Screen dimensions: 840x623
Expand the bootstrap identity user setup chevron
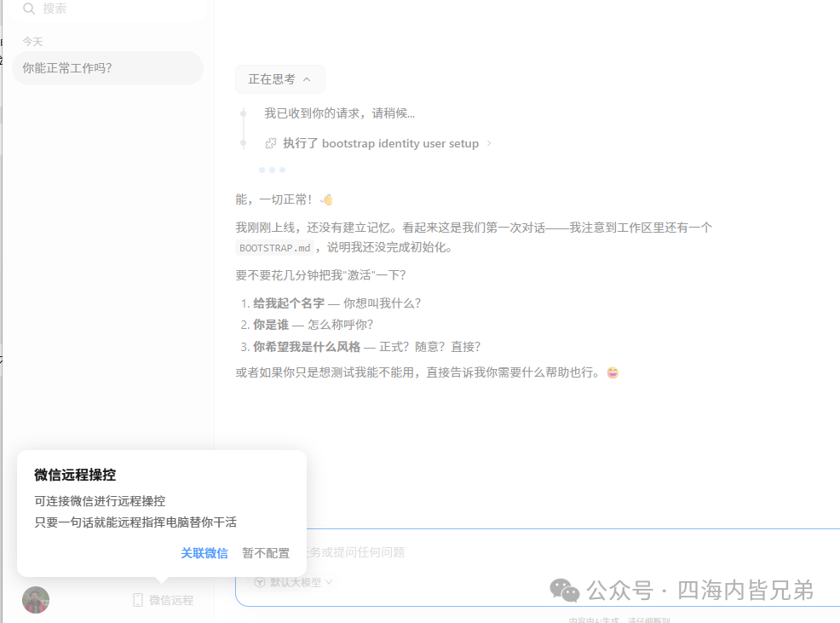tap(488, 143)
